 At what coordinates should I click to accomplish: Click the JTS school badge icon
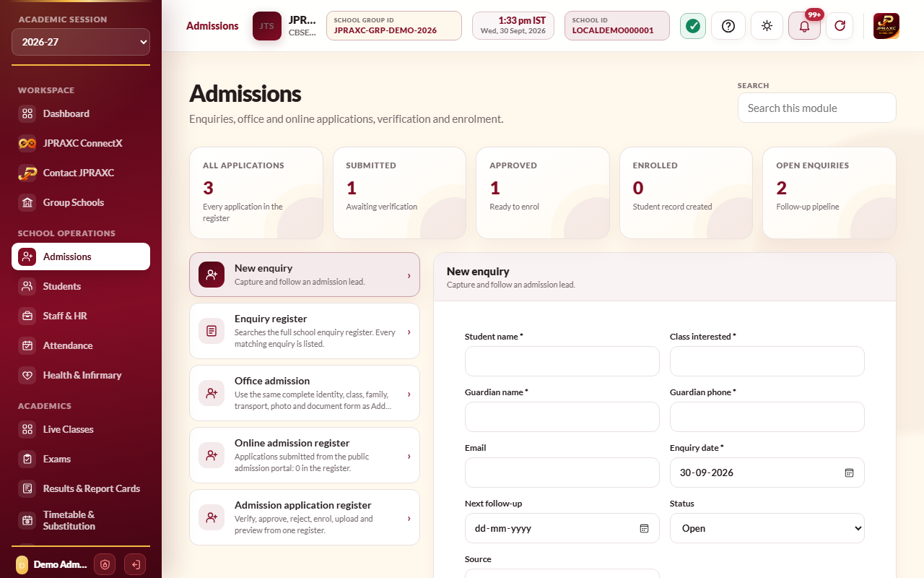[x=267, y=26]
